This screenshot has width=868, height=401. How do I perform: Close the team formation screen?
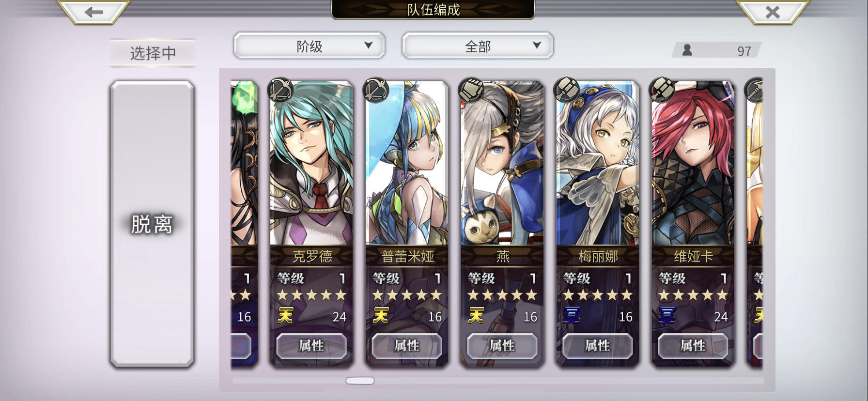click(772, 12)
